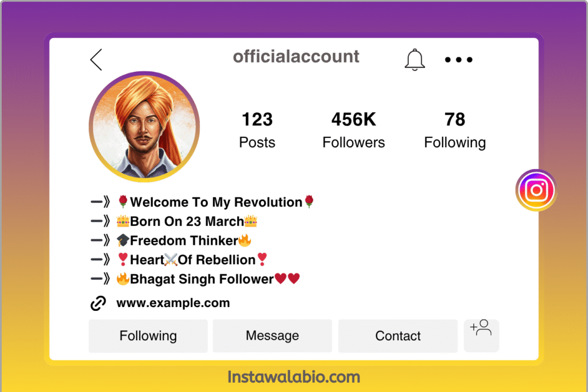Open the www.example.com link
The height and width of the screenshot is (392, 588).
coord(173,303)
